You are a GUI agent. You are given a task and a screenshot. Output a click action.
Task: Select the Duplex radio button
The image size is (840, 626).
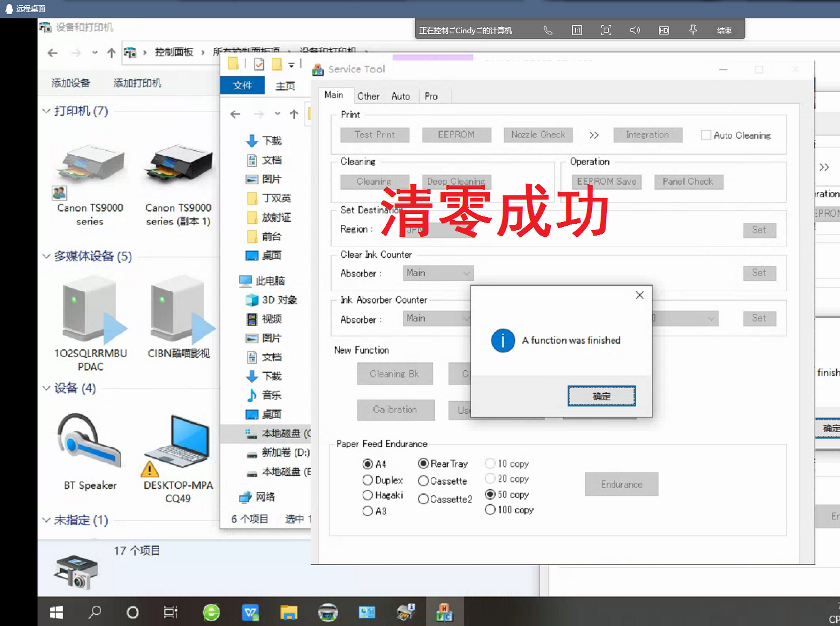[368, 480]
